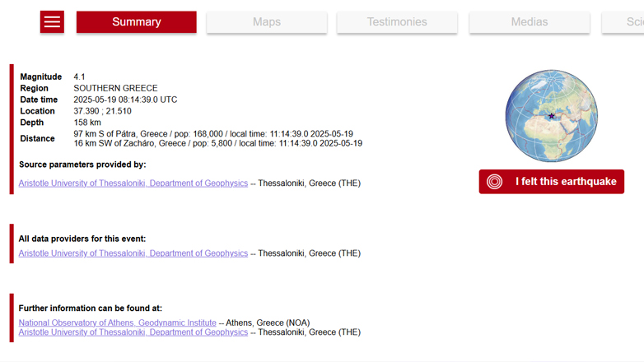Image resolution: width=644 pixels, height=362 pixels.
Task: Click the depth value 158 km
Action: click(87, 123)
